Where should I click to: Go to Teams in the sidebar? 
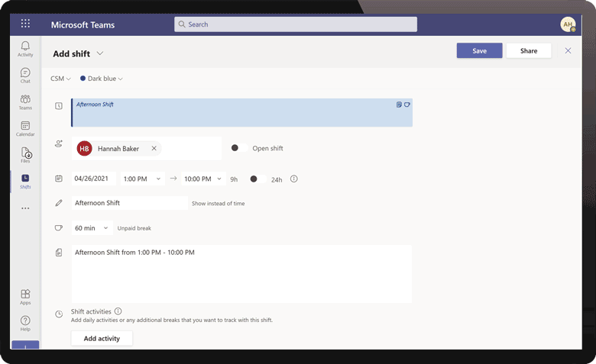tap(25, 102)
